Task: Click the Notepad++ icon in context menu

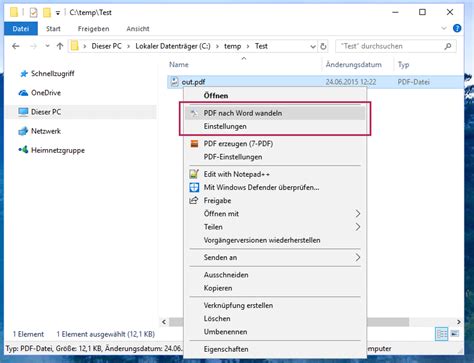Action: tap(194, 174)
